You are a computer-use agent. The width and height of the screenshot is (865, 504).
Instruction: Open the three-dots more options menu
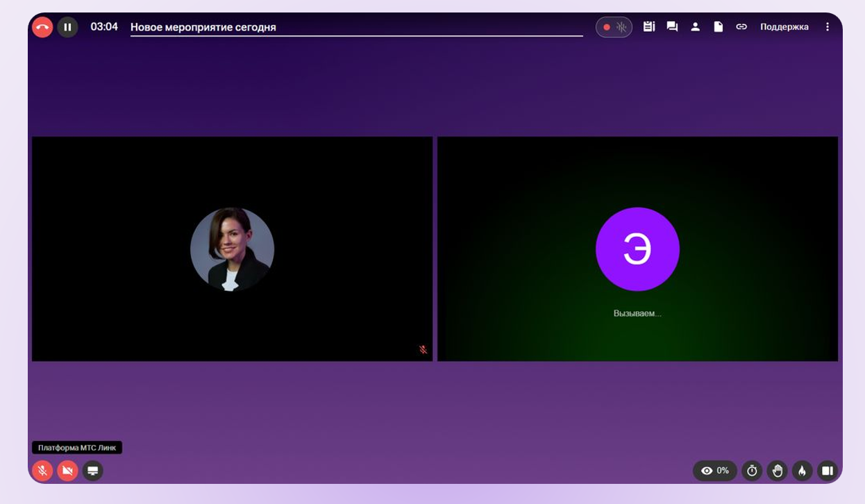(827, 27)
